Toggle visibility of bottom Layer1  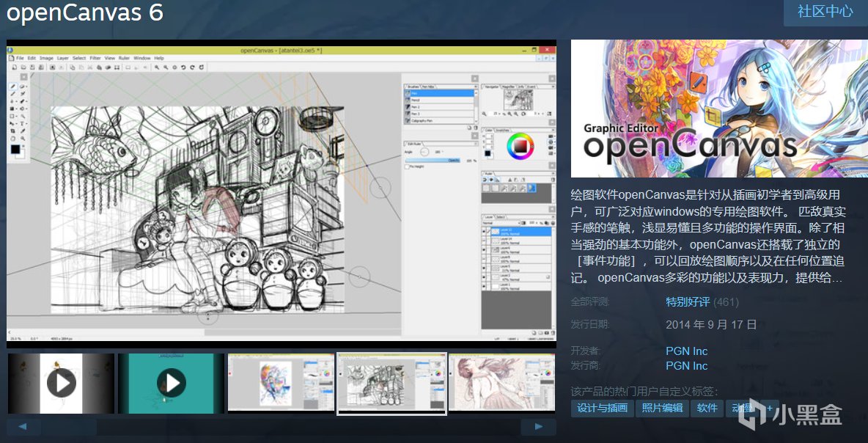[x=484, y=286]
